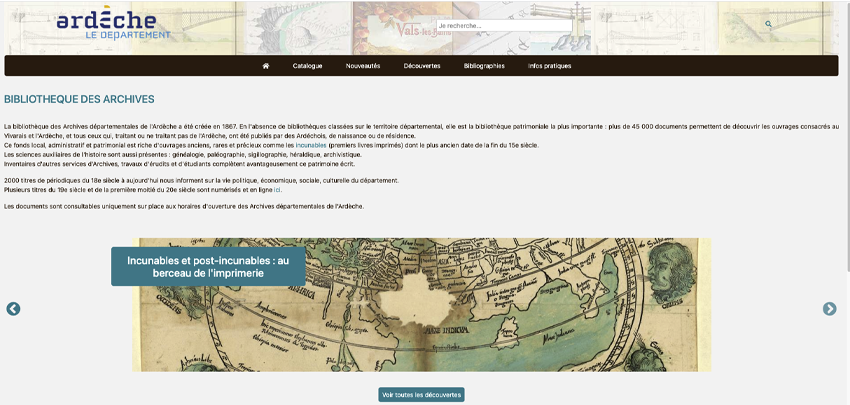Follow the 'ici' link to digitized periodicals
850x405 pixels.
tap(278, 190)
